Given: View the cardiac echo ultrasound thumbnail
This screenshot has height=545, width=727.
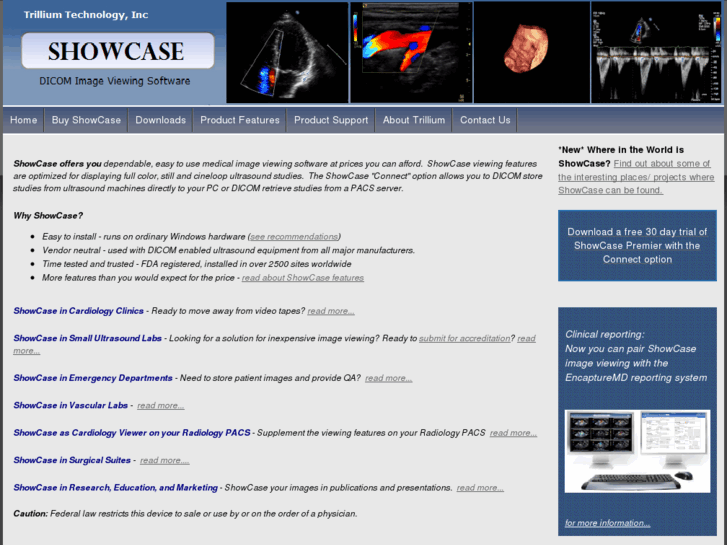Looking at the screenshot, I should [x=287, y=52].
